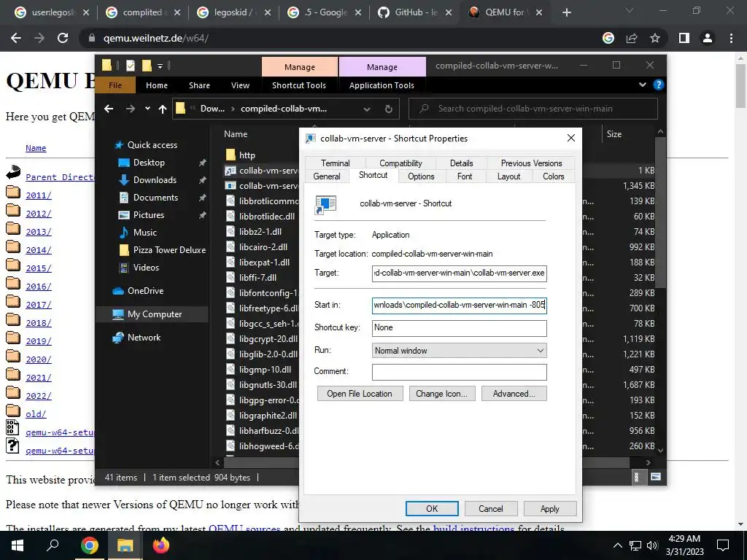747x560 pixels.
Task: Open the Options tab
Action: (421, 176)
